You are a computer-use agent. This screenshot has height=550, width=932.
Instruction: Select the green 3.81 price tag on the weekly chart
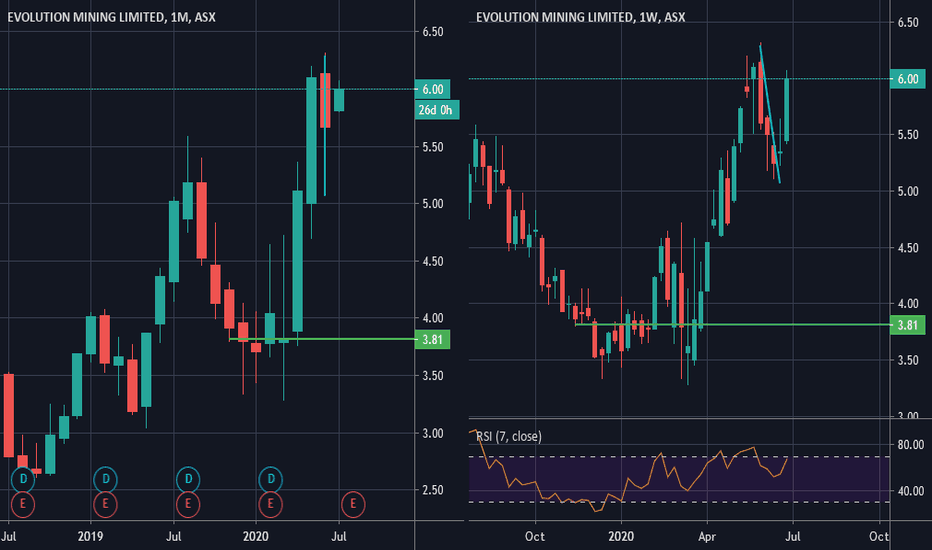(x=908, y=325)
